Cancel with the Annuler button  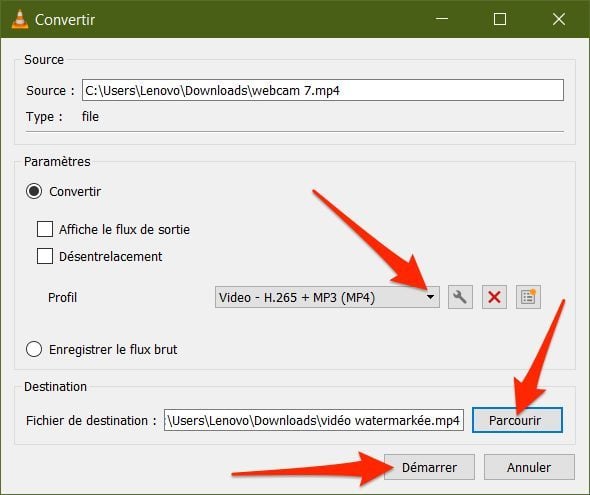(529, 467)
